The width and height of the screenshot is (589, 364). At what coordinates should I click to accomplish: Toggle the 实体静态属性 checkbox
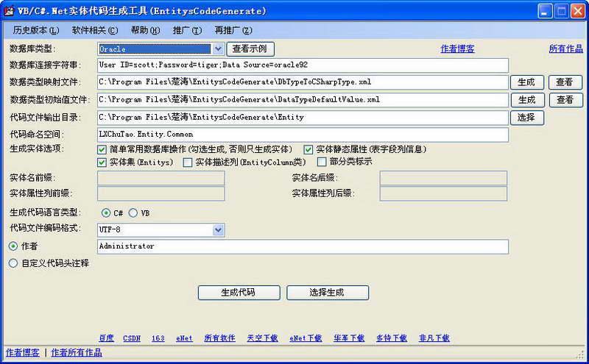(x=308, y=149)
